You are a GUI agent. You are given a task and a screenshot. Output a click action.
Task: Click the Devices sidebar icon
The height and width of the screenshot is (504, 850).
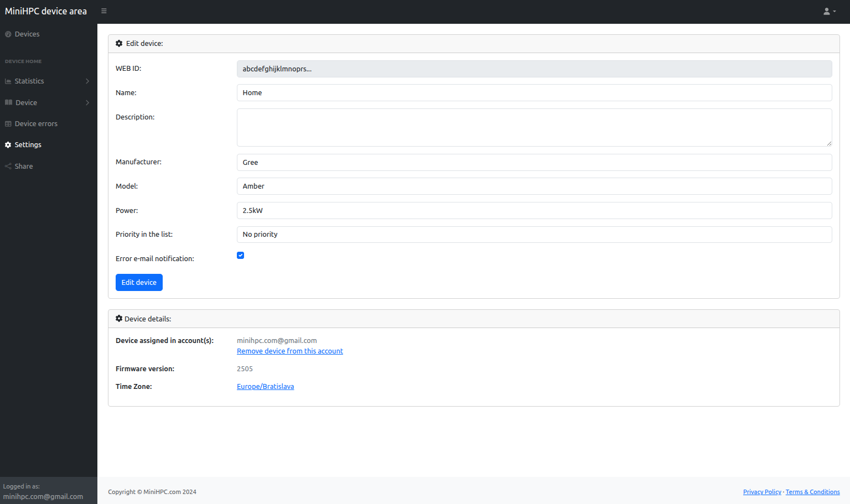point(8,34)
